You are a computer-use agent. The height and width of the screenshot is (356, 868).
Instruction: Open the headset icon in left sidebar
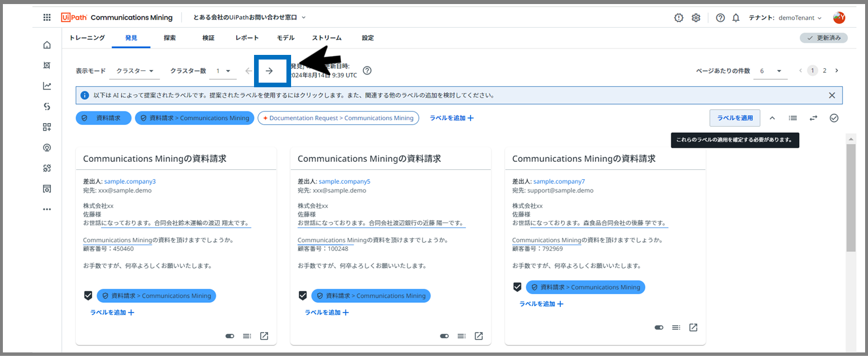(47, 147)
